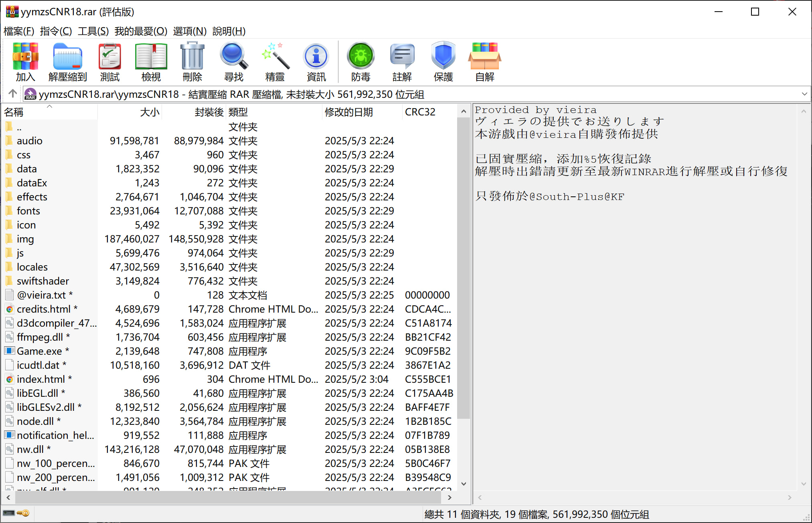Sort by the CRC32 column header
Screen dimensions: 812x523
(429, 112)
